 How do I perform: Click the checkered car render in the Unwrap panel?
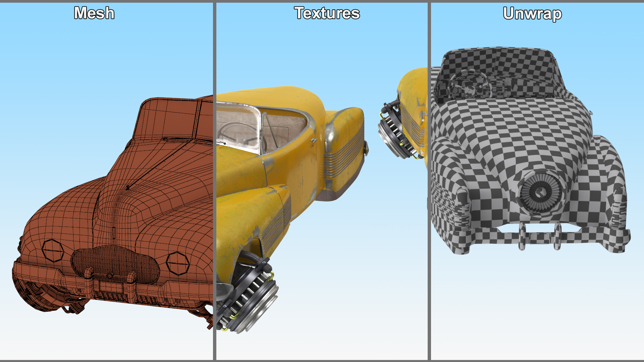pyautogui.click(x=531, y=150)
